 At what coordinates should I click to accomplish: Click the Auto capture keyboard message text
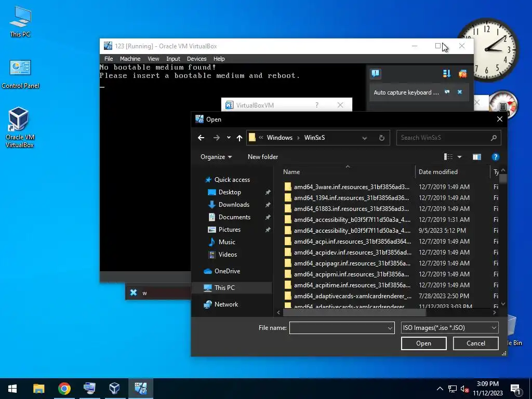[x=406, y=92]
